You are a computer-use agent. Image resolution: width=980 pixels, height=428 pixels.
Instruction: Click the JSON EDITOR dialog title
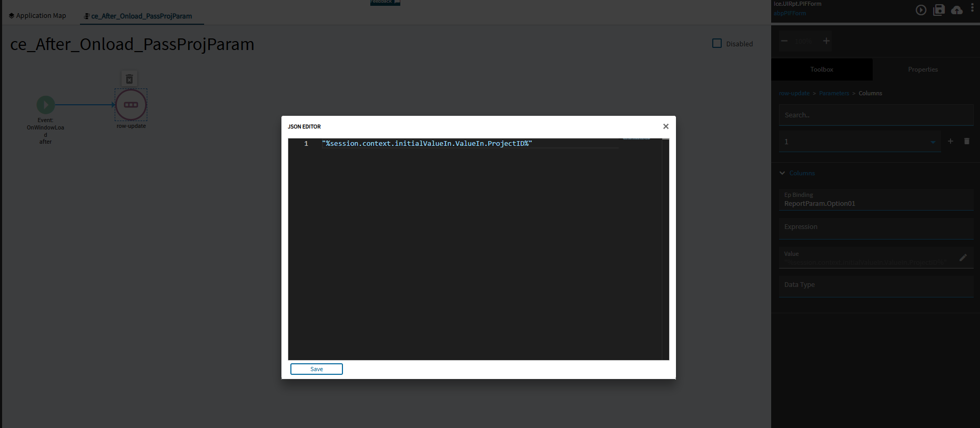pos(304,126)
